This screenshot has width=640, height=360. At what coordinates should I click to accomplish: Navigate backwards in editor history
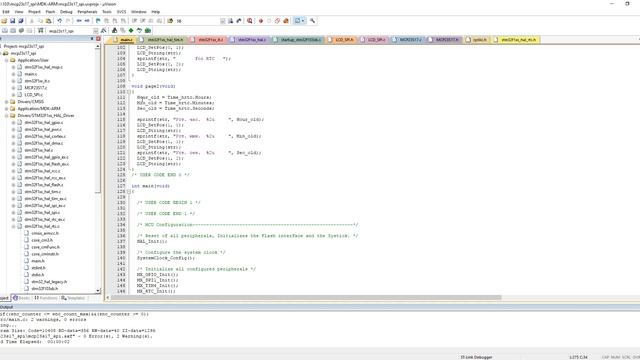(x=79, y=21)
